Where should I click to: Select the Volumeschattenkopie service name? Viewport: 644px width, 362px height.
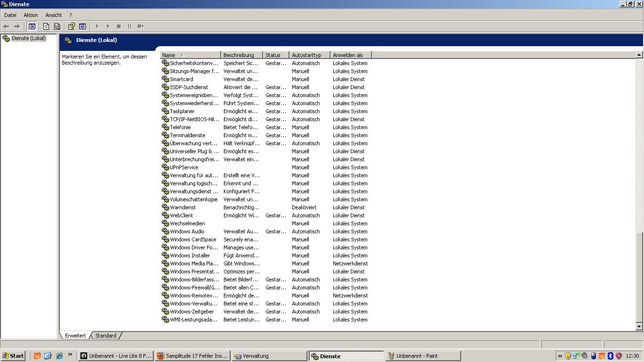pyautogui.click(x=193, y=199)
